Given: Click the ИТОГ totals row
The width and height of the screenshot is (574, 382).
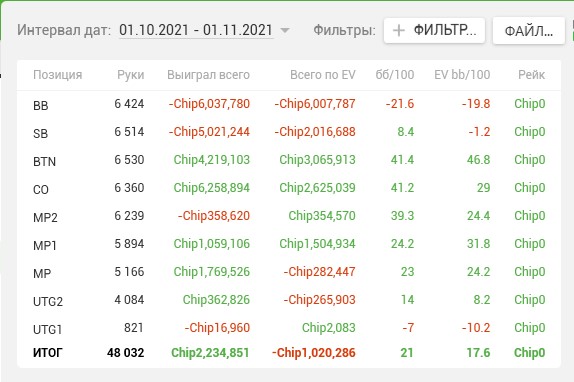Looking at the screenshot, I should pos(289,353).
